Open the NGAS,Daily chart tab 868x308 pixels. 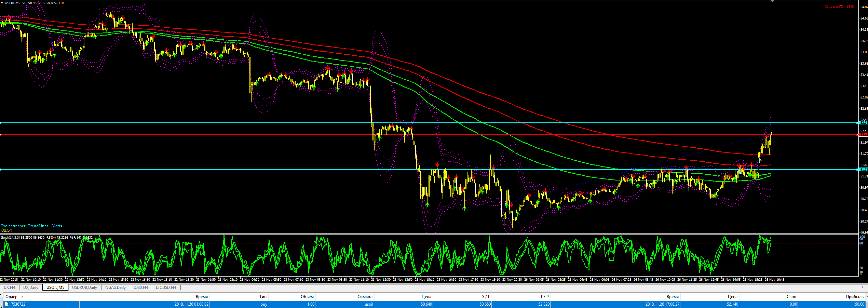[x=116, y=287]
